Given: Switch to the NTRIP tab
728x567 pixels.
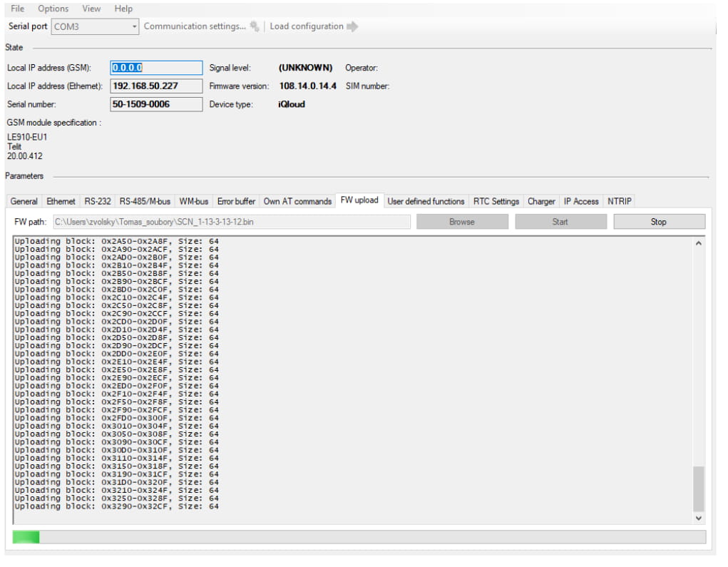Looking at the screenshot, I should [x=620, y=201].
